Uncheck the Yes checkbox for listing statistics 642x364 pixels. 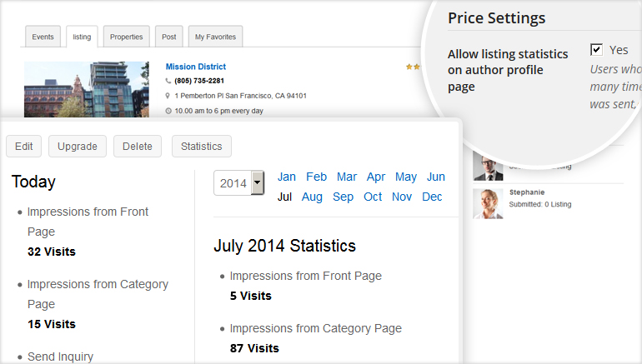coord(596,50)
